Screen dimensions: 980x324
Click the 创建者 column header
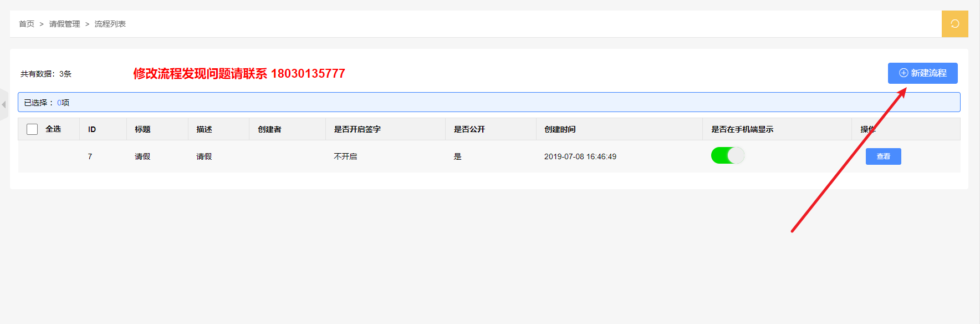(x=269, y=129)
